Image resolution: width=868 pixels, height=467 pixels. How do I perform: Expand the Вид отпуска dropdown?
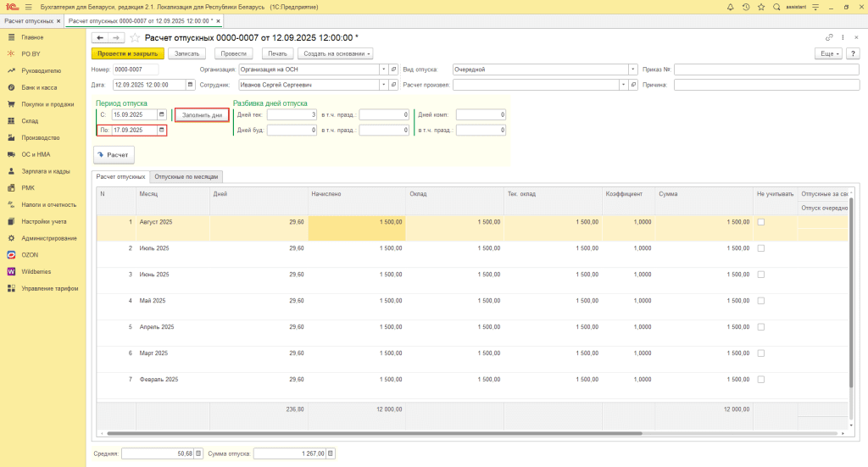pyautogui.click(x=633, y=69)
